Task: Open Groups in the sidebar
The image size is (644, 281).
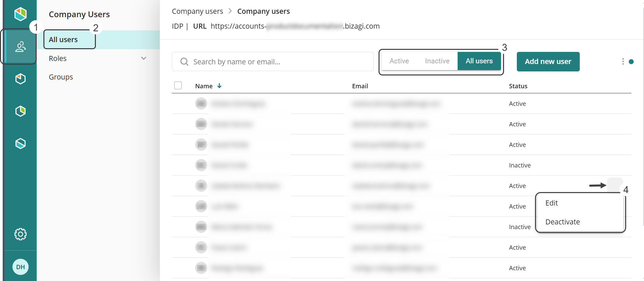Action: [61, 77]
